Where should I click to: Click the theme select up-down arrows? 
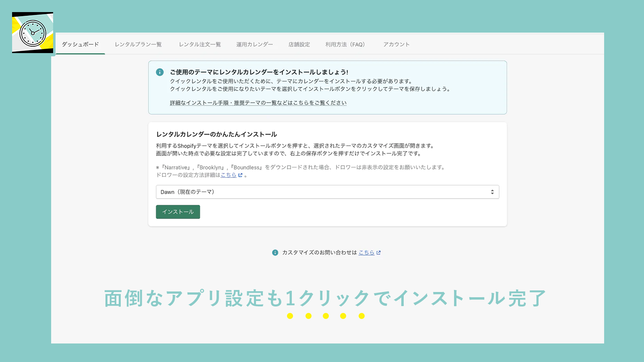pos(492,192)
